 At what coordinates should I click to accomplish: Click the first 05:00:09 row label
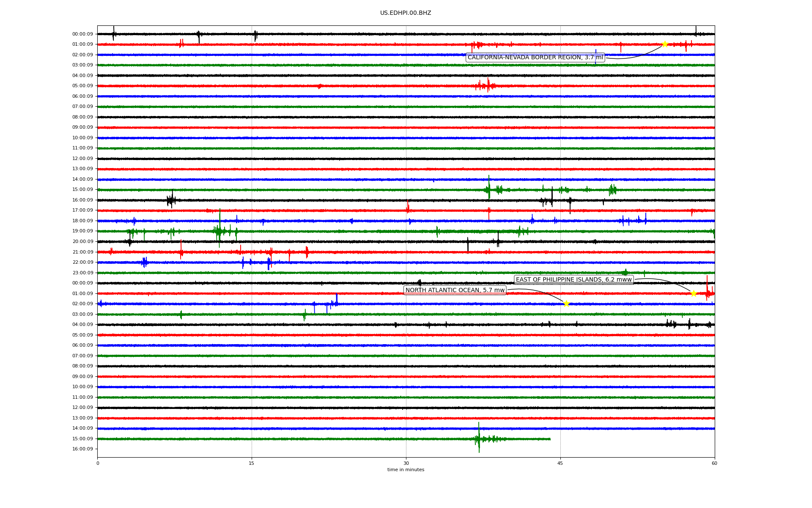[82, 86]
